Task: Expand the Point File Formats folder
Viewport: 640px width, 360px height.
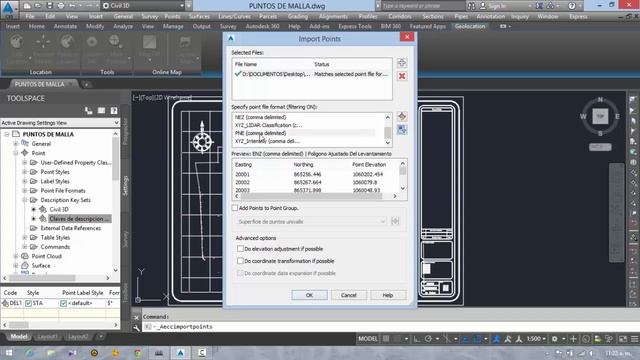Action: [x=25, y=191]
